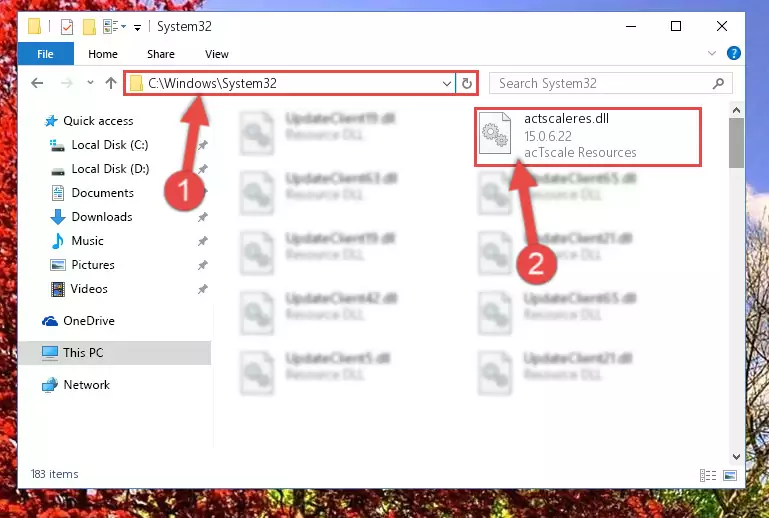This screenshot has height=518, width=769.
Task: Maximize the System32 window
Action: [676, 26]
